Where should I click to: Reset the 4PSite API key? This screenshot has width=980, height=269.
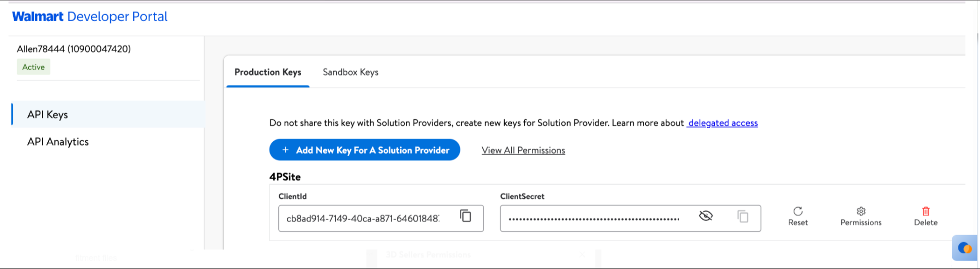click(798, 216)
